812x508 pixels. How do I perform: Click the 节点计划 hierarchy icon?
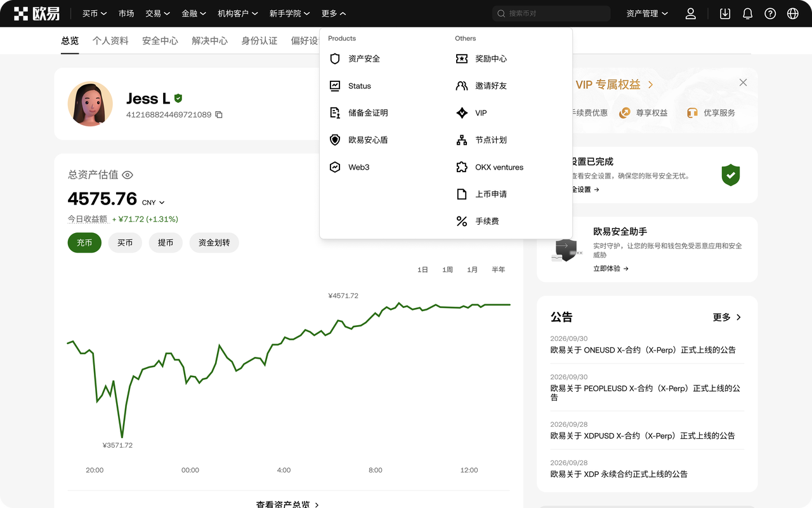click(x=462, y=140)
